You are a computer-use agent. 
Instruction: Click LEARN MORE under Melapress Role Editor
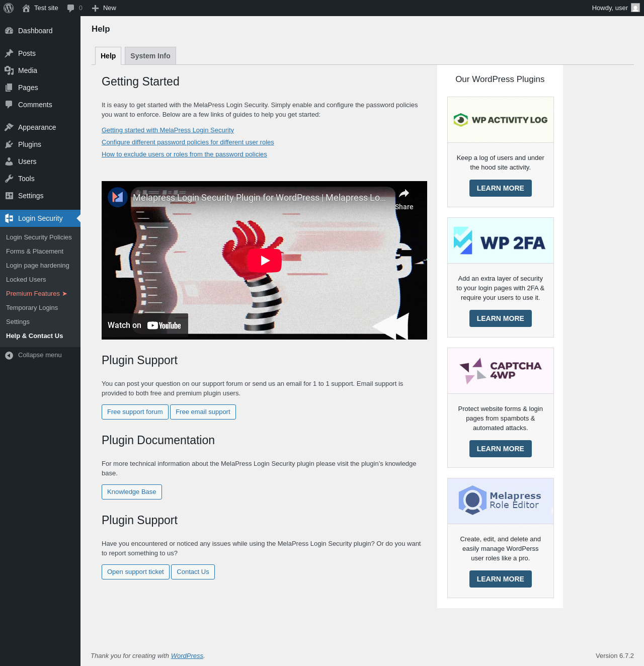[x=501, y=579]
